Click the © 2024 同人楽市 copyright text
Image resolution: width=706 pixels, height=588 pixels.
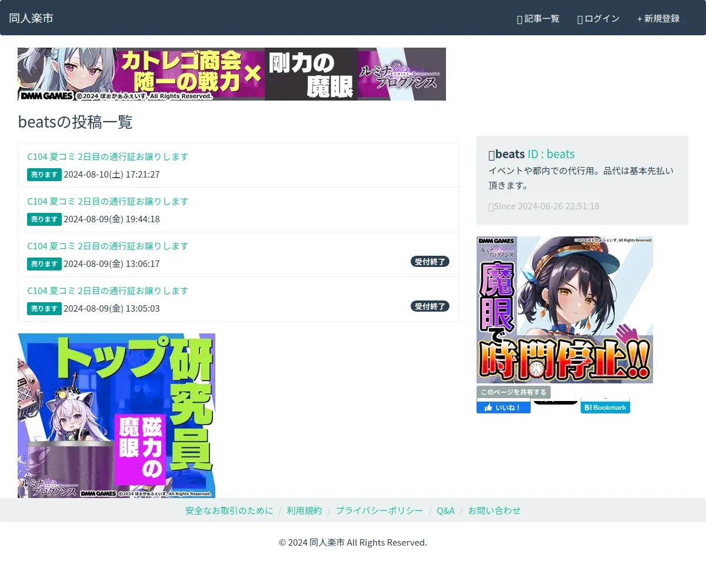(x=353, y=542)
